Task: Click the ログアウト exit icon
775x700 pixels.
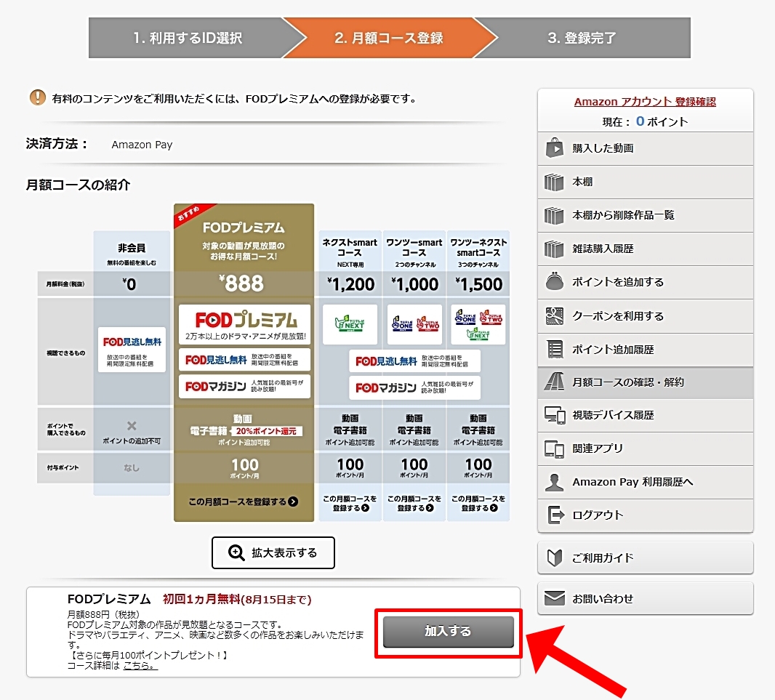Action: click(555, 515)
